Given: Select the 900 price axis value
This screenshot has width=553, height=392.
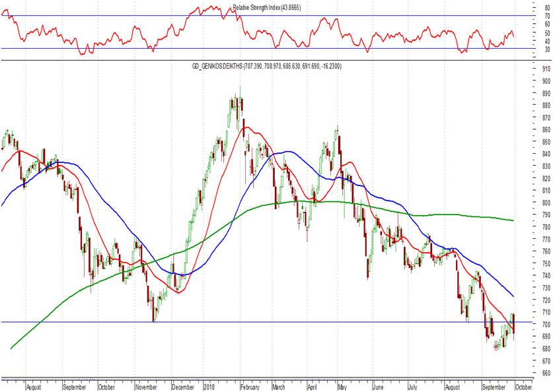Looking at the screenshot, I should point(546,81).
